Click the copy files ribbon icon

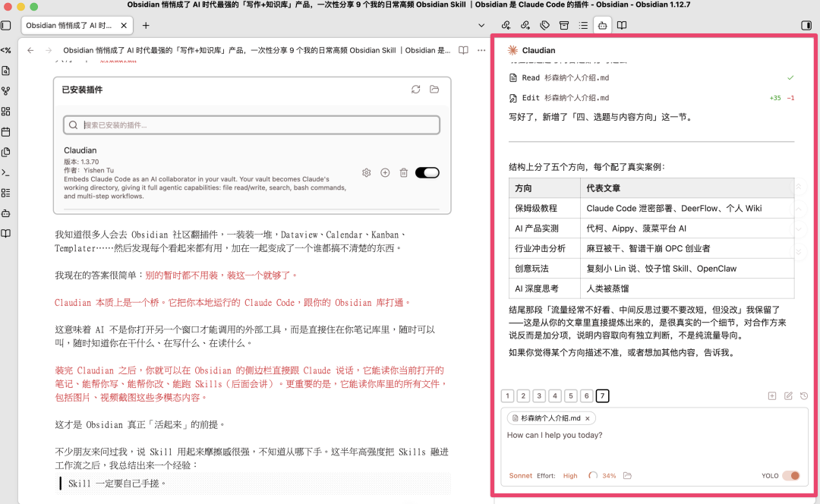pyautogui.click(x=6, y=152)
